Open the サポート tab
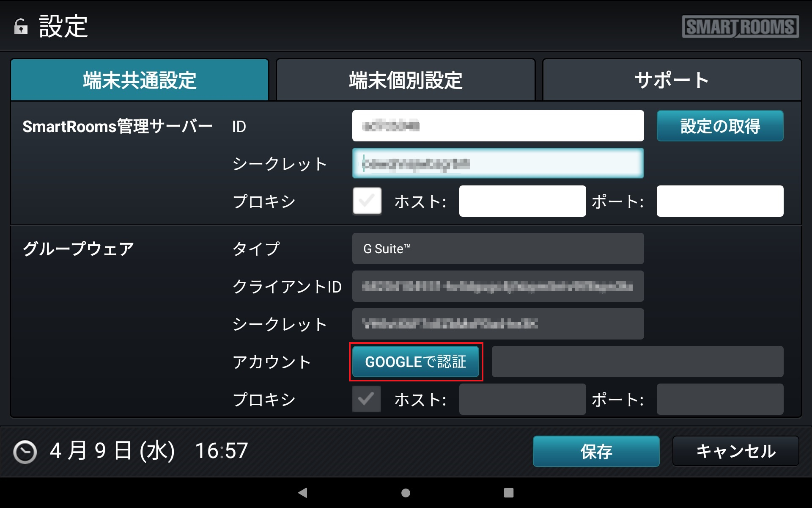The width and height of the screenshot is (812, 508). 672,80
